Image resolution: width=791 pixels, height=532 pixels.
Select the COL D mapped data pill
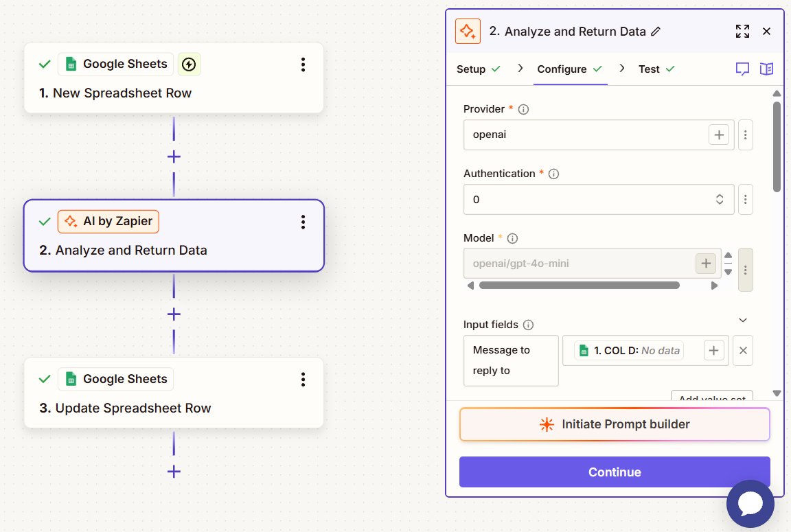tap(629, 351)
